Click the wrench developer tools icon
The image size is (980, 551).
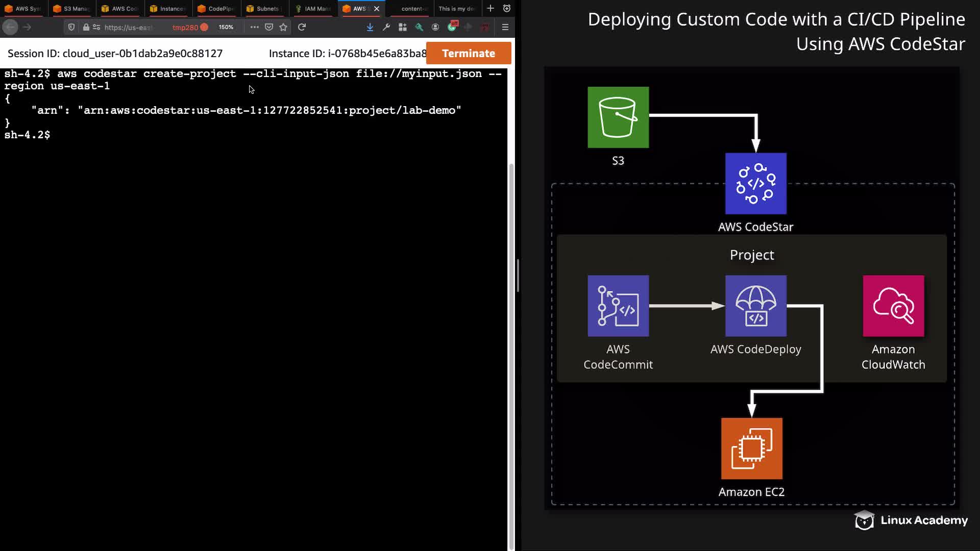point(386,27)
